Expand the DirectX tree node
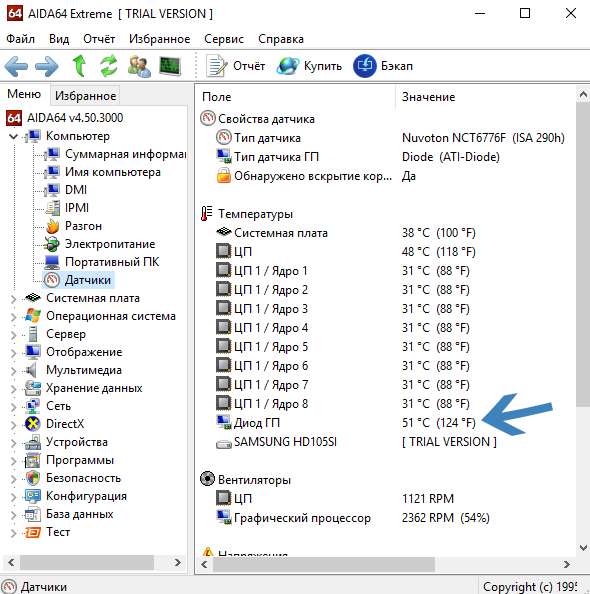Image resolution: width=590 pixels, height=594 pixels. [x=13, y=424]
